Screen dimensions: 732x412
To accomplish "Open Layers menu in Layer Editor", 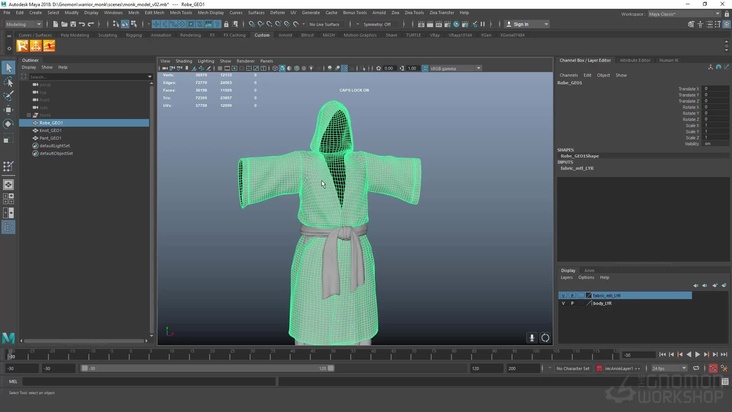I will [566, 277].
